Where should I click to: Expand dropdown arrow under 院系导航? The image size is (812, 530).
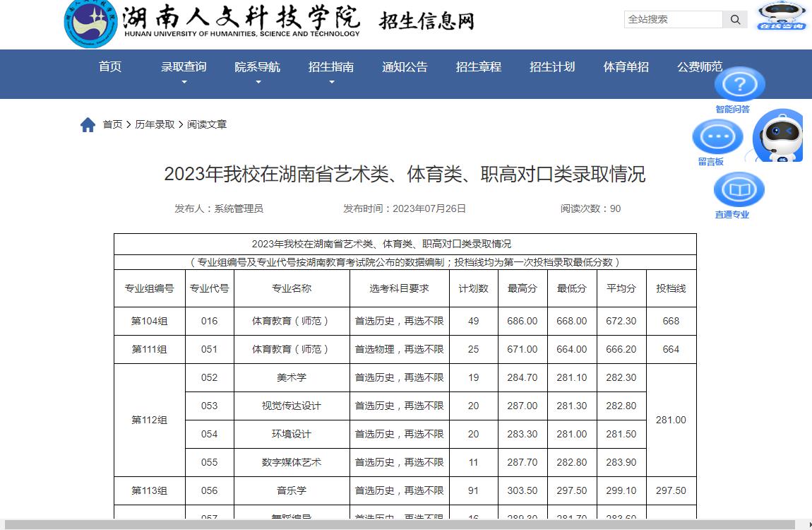258,82
